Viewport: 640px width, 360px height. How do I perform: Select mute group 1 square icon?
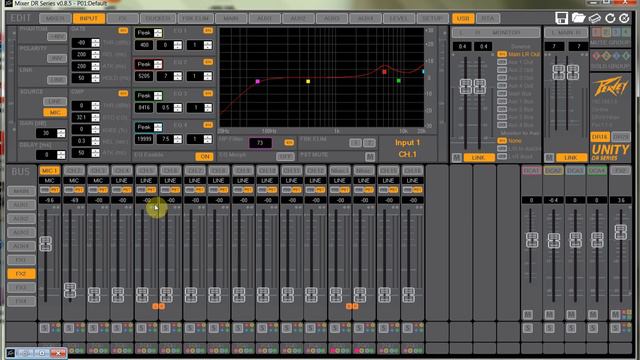(x=597, y=32)
